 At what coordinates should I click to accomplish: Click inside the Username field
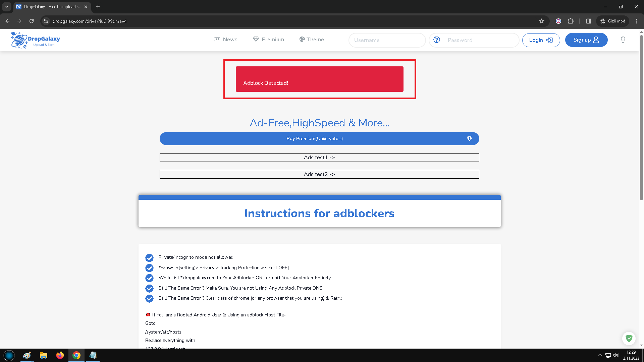[x=387, y=40]
